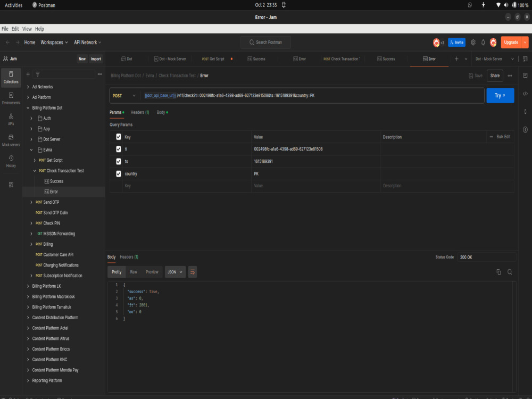Open the settings gear icon
This screenshot has width=532, height=399.
click(473, 43)
